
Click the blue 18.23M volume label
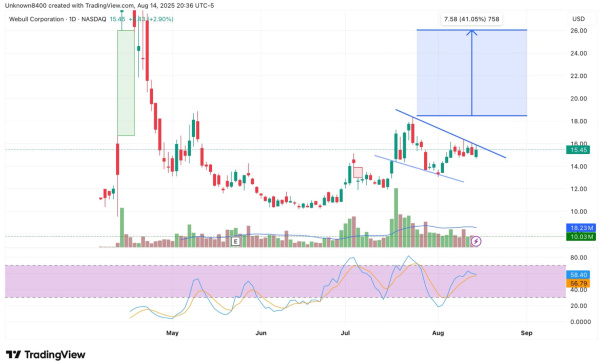point(581,228)
